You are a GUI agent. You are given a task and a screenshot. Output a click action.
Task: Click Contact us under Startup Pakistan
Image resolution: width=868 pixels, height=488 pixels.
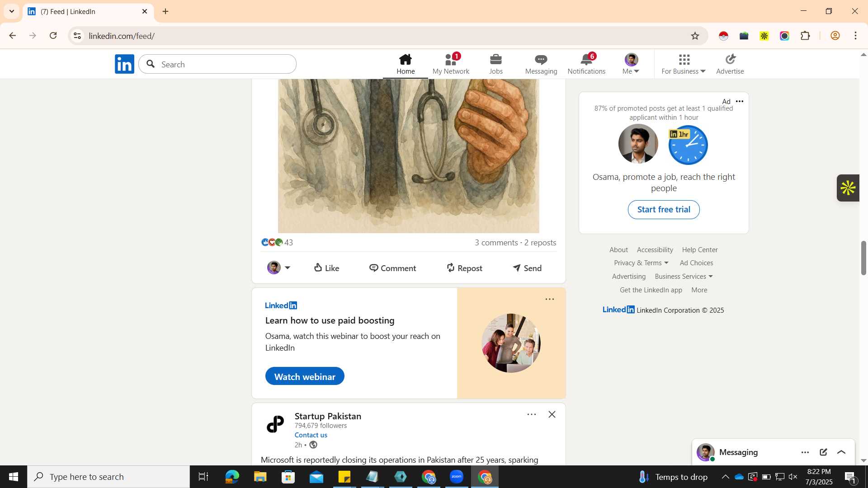(x=311, y=435)
